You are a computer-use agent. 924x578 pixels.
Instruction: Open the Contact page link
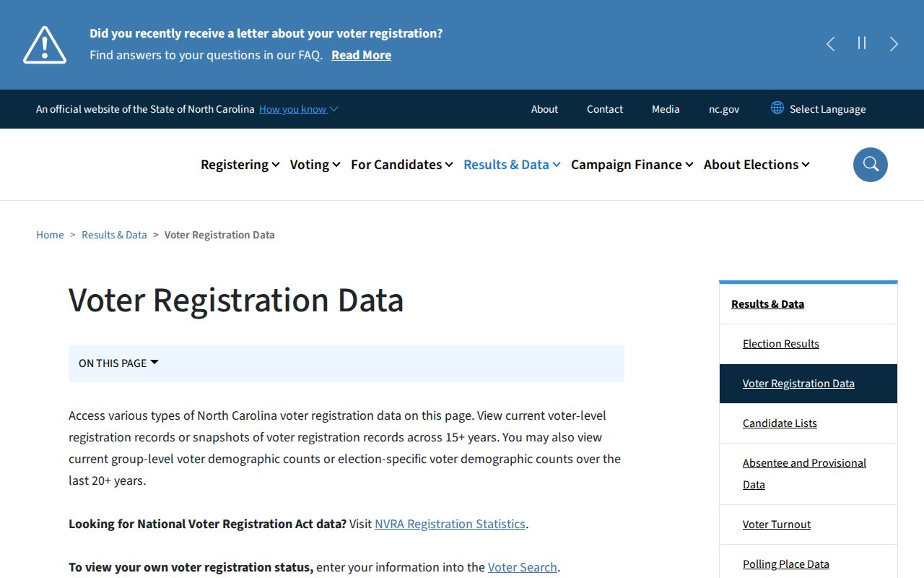[605, 109]
